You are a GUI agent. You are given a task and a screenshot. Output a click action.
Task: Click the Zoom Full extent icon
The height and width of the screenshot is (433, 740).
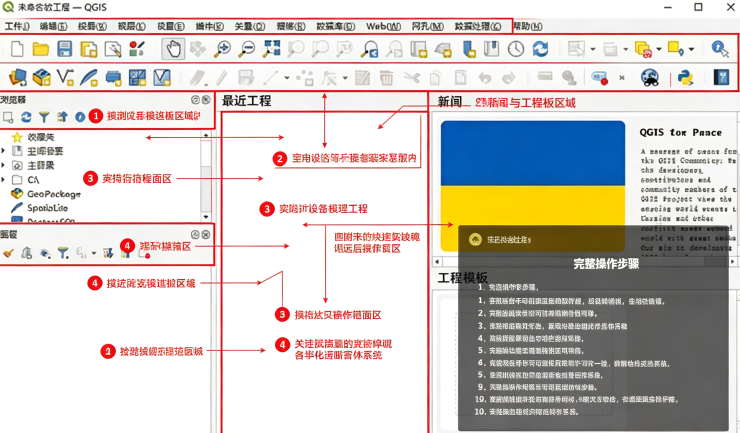pos(271,49)
